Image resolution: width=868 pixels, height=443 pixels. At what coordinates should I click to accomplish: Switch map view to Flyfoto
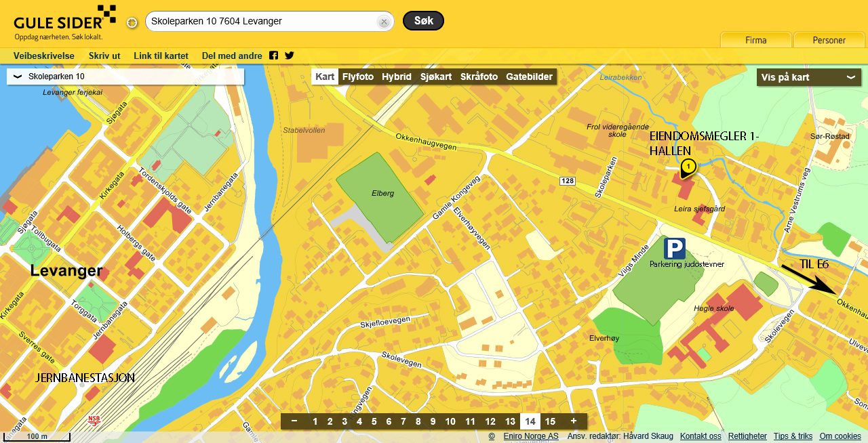pyautogui.click(x=357, y=77)
